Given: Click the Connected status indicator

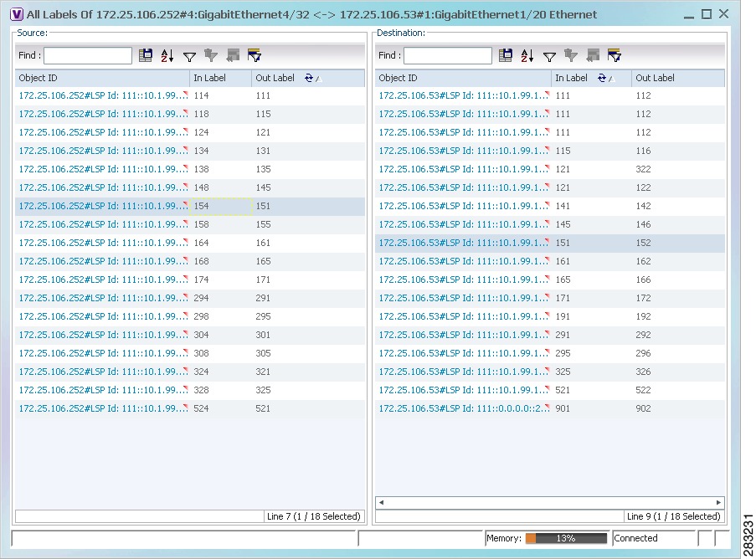Looking at the screenshot, I should (x=635, y=538).
